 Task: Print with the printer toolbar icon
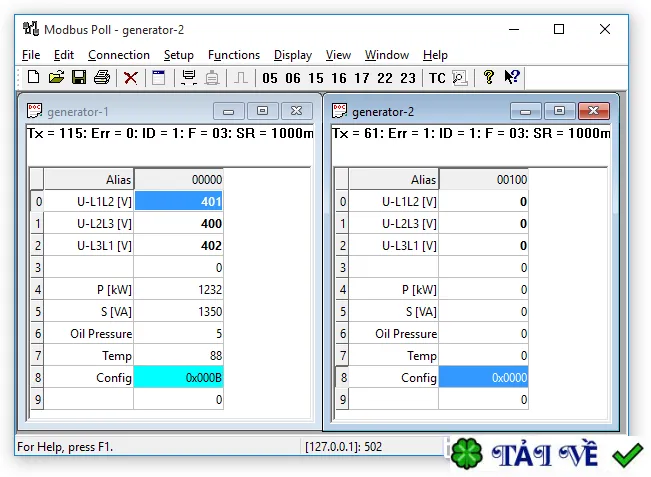point(102,77)
